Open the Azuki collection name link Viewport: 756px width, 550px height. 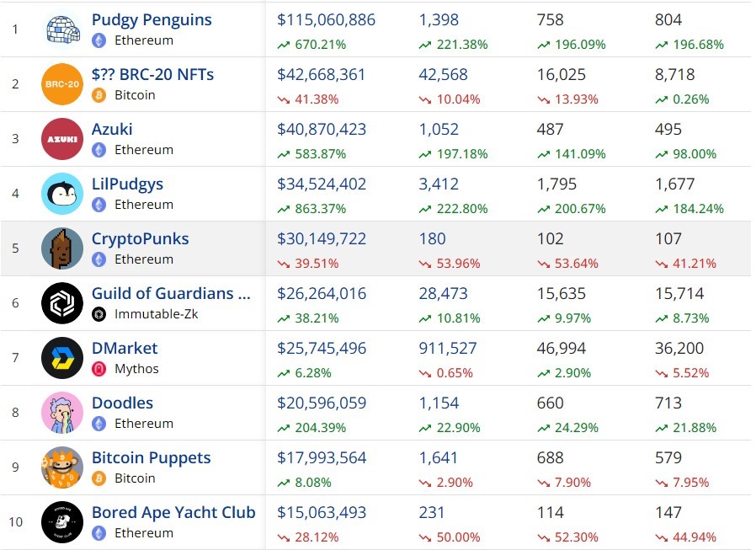[112, 130]
